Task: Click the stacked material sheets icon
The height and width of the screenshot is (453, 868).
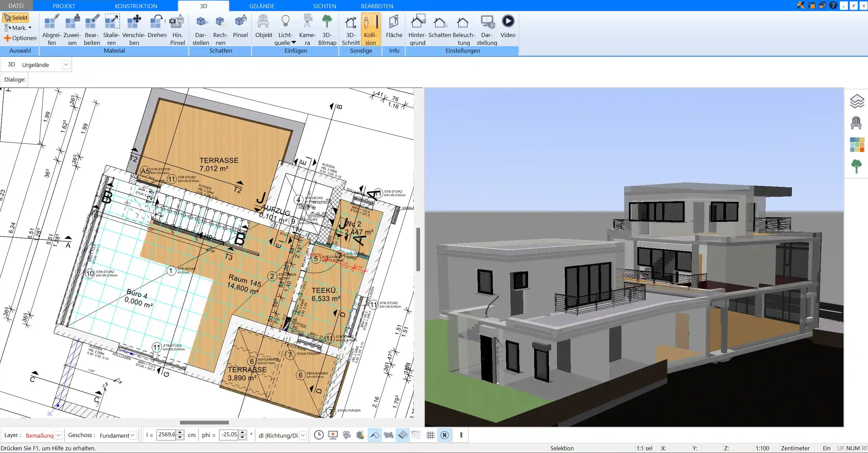Action: (x=360, y=435)
